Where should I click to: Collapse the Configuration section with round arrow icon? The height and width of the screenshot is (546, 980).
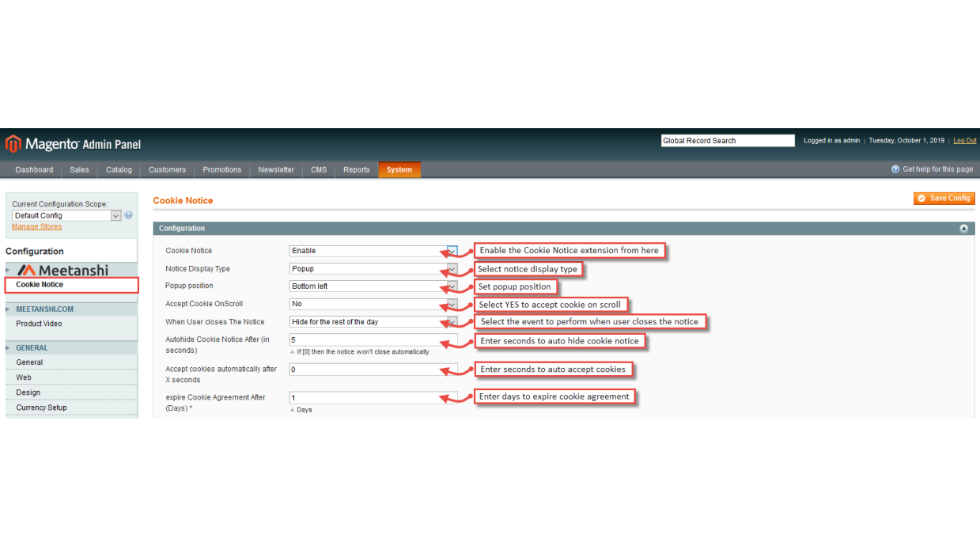[x=963, y=229]
